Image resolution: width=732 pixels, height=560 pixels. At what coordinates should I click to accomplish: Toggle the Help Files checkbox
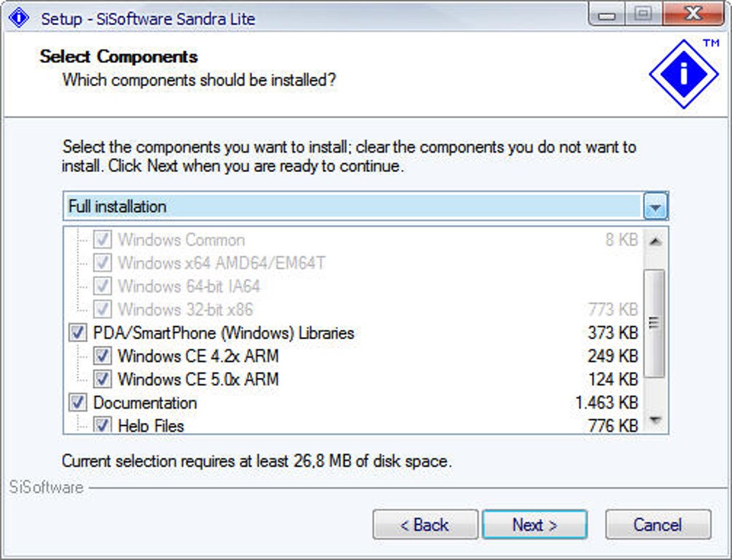(x=103, y=425)
